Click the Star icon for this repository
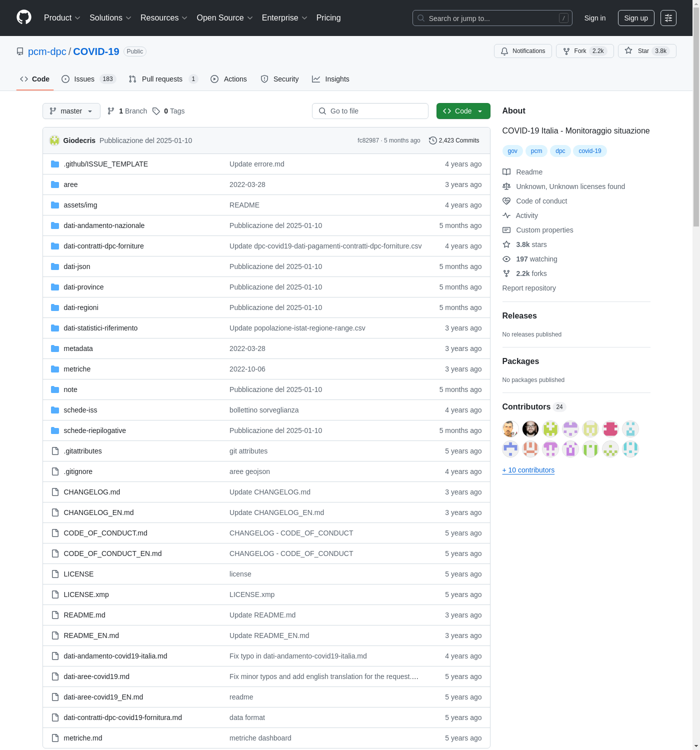The image size is (700, 750). coord(628,51)
